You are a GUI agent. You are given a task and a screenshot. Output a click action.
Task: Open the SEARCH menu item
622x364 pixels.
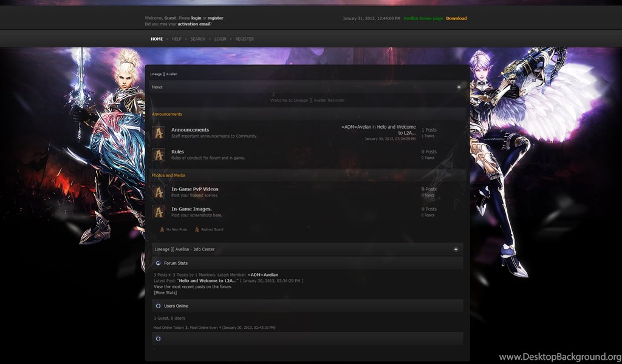coord(198,39)
